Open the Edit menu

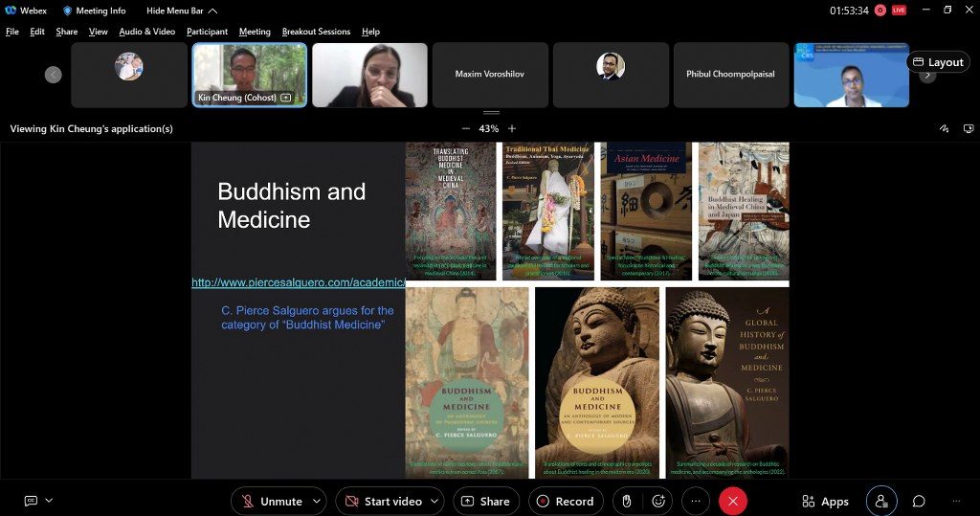pos(37,32)
